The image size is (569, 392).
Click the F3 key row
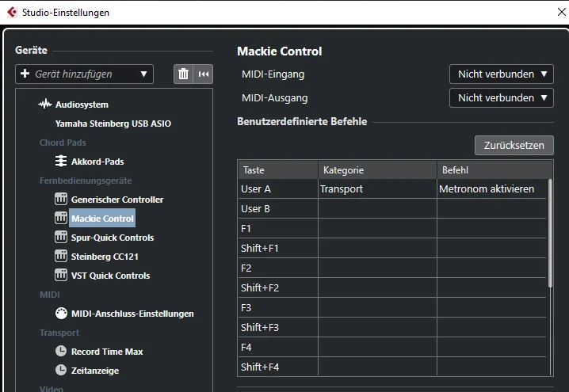coord(392,307)
